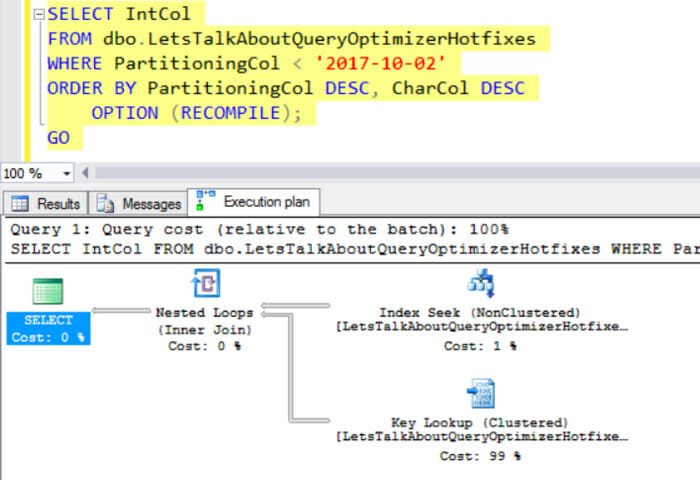Click the Key Lookup (Clustered) label
This screenshot has height=480, width=700.
tap(480, 422)
